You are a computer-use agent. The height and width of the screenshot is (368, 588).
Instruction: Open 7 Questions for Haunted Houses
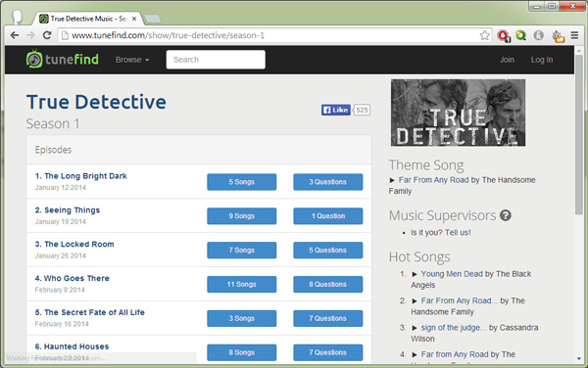pyautogui.click(x=327, y=352)
